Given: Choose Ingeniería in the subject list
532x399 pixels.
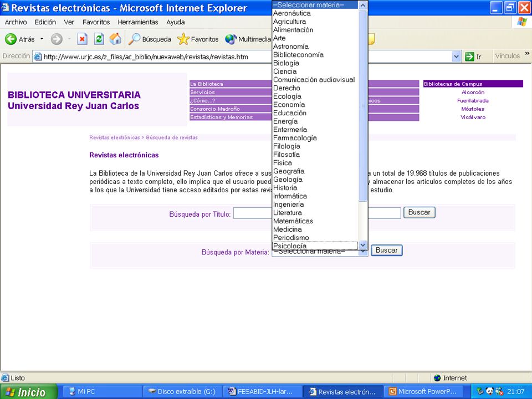Looking at the screenshot, I should click(315, 204).
